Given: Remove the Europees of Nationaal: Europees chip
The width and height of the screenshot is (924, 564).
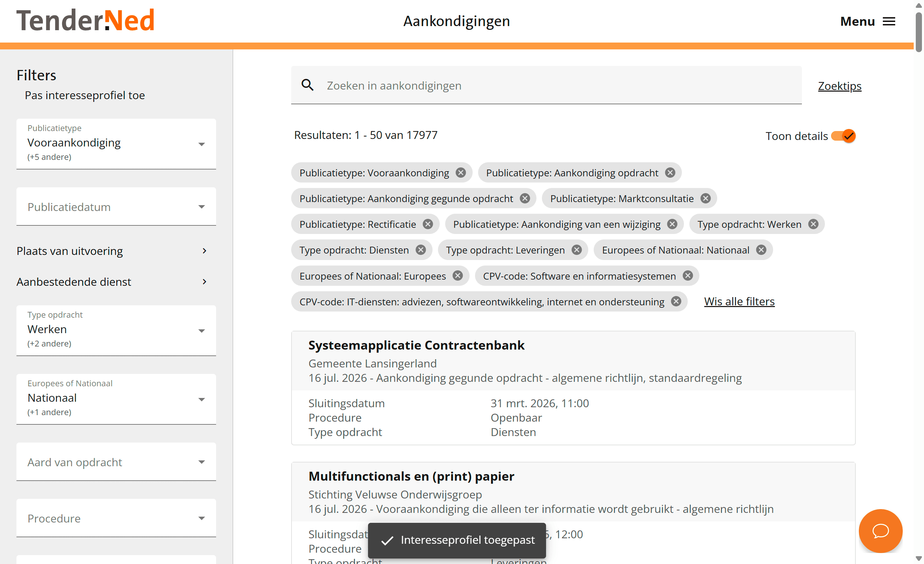Looking at the screenshot, I should [458, 276].
